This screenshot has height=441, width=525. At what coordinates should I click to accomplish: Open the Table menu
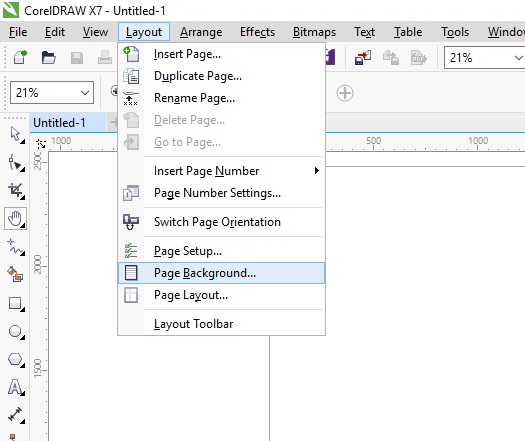coord(408,32)
